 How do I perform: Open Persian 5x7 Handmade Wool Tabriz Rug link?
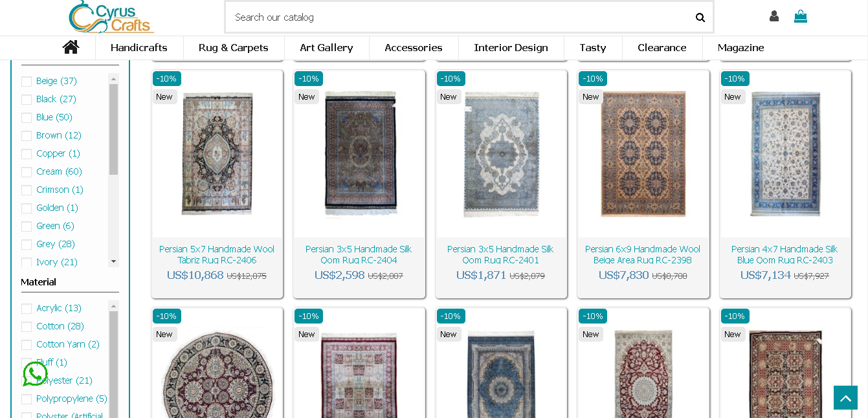pyautogui.click(x=217, y=254)
